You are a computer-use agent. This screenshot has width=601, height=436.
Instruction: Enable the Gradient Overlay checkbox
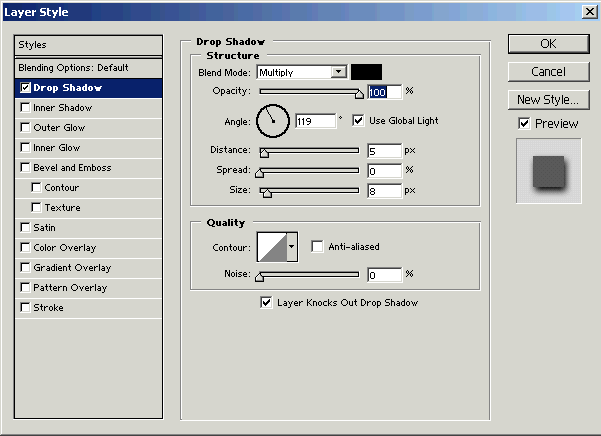25,267
